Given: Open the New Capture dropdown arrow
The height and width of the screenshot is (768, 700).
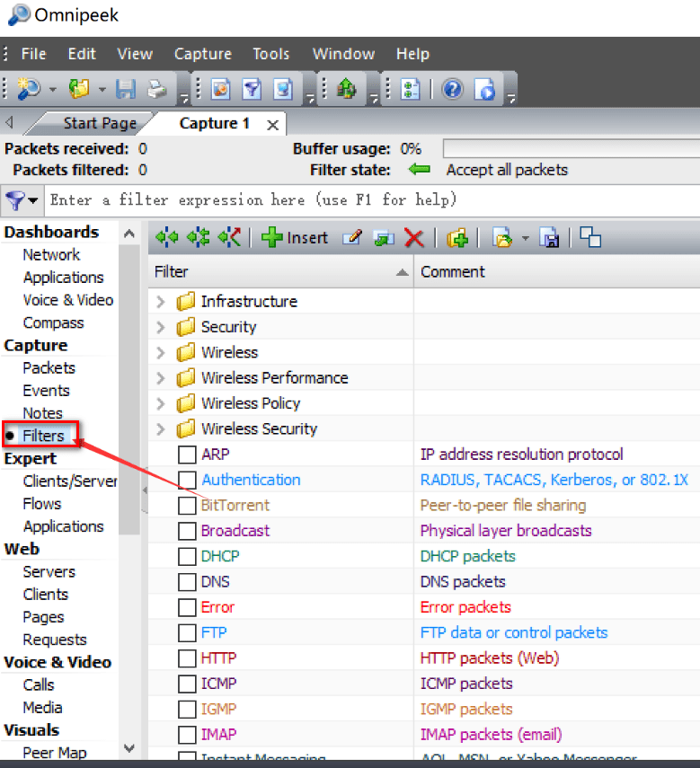Looking at the screenshot, I should [52, 90].
